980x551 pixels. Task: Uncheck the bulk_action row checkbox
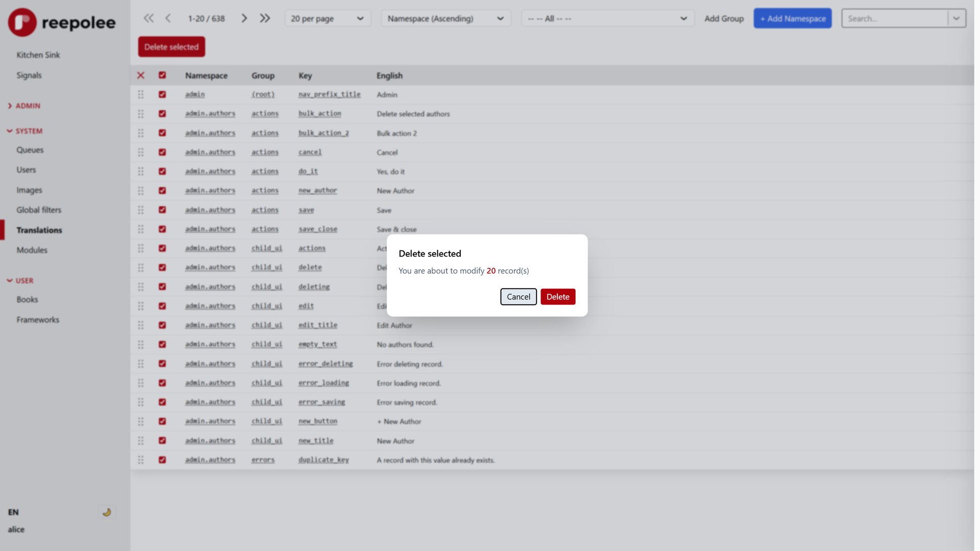[162, 114]
